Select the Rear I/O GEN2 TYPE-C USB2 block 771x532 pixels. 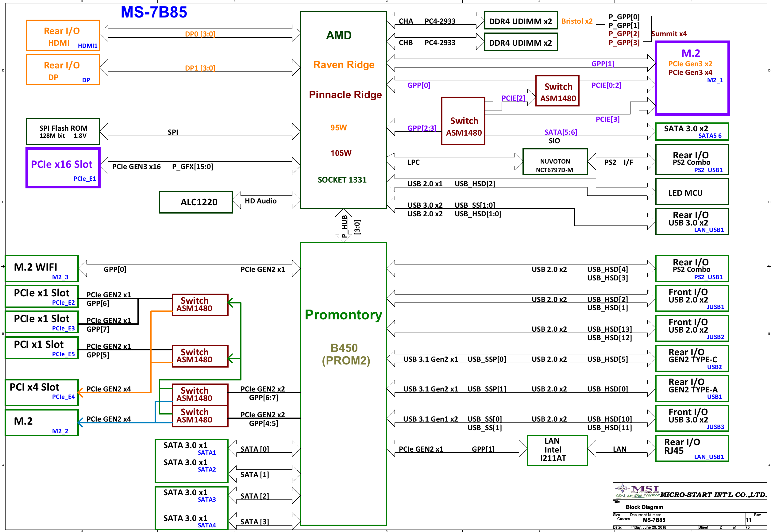coord(692,359)
